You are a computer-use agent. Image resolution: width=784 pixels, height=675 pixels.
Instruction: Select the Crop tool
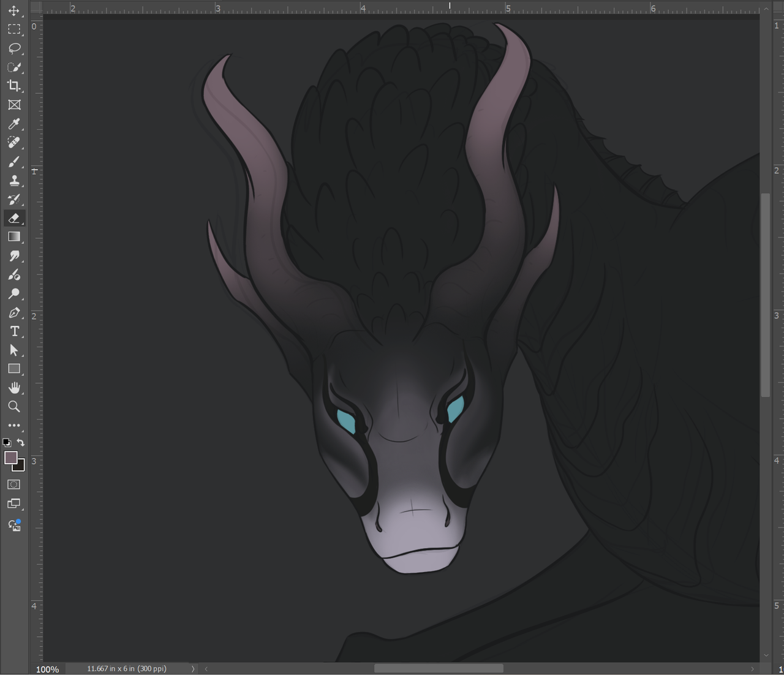click(14, 86)
